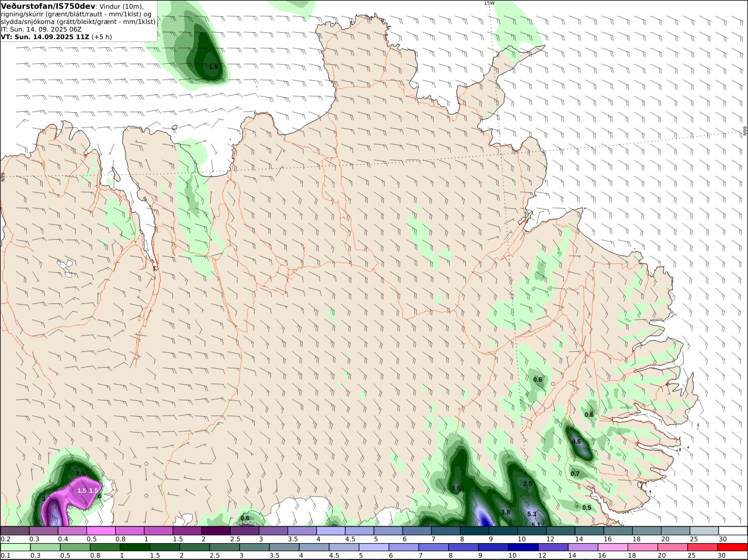Click the 15W longitude label
The image size is (748, 560).
point(489,3)
